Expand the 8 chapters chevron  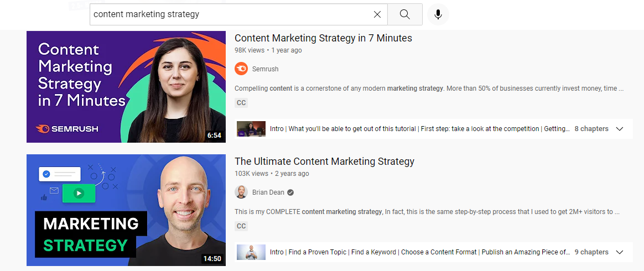click(620, 129)
